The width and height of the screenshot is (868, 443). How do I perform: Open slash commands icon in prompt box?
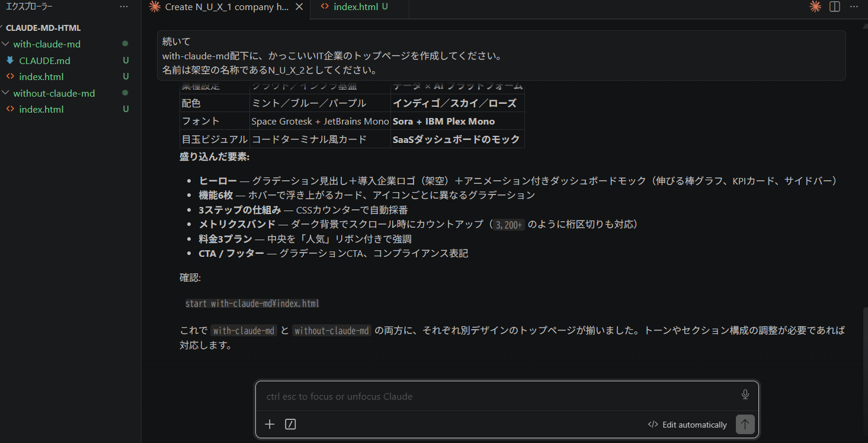(x=290, y=424)
